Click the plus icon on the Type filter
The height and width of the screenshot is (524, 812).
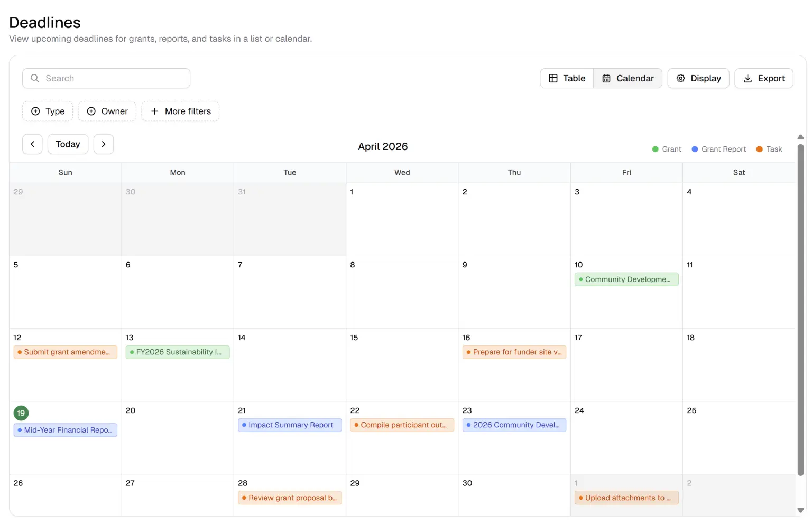35,111
